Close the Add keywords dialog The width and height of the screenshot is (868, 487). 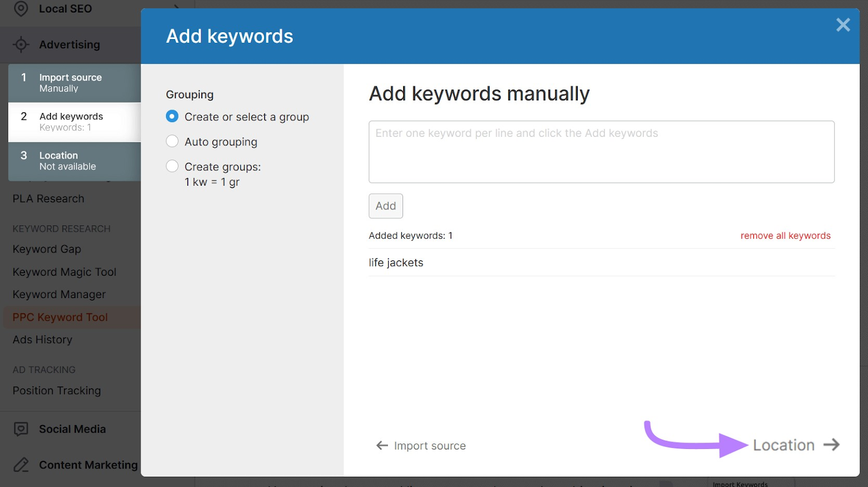[843, 25]
